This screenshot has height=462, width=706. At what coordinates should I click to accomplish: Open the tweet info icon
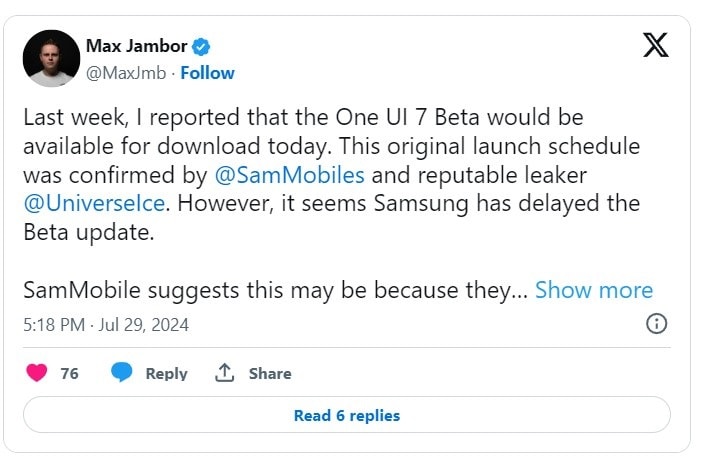[x=656, y=323]
